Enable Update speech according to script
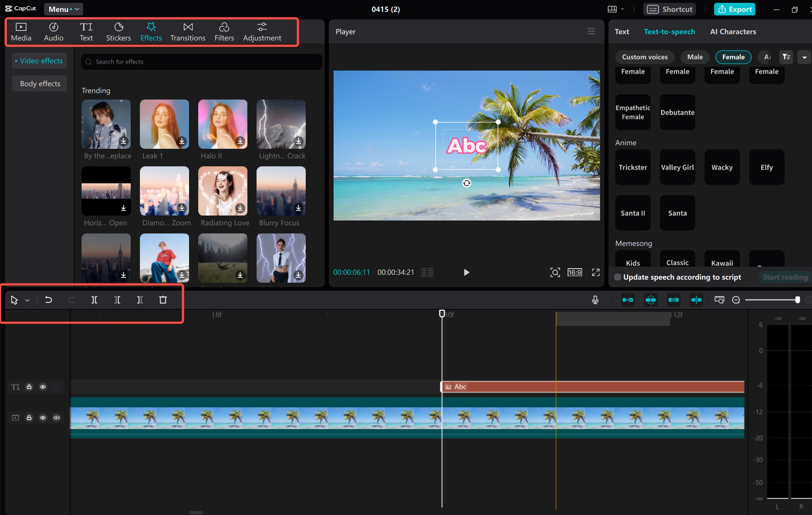This screenshot has height=515, width=812. (617, 277)
